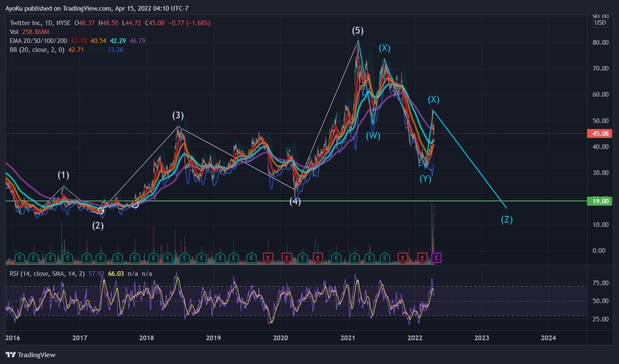This screenshot has width=619, height=364.
Task: Select the (Z) wave label
Action: tap(507, 220)
